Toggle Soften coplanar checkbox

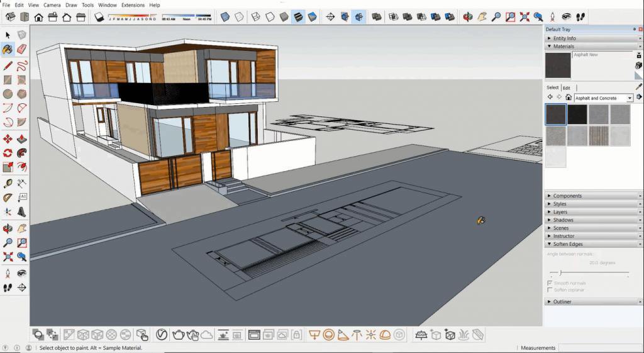(x=550, y=290)
